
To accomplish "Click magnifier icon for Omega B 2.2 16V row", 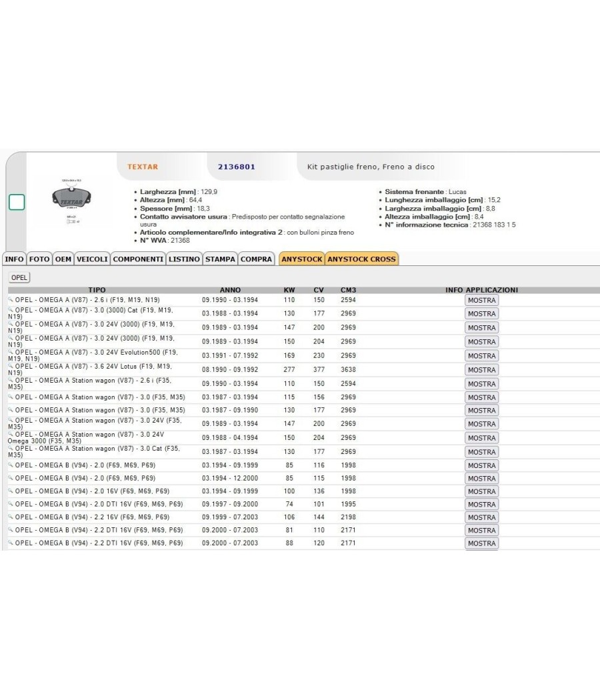I will (11, 517).
